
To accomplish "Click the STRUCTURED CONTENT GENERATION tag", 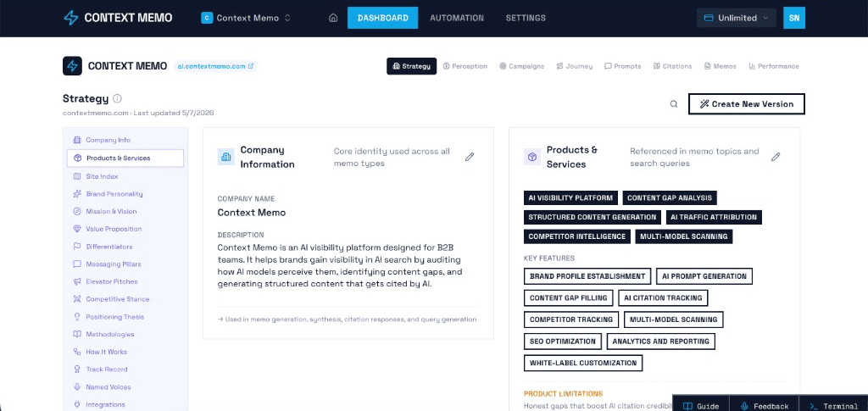I will tap(593, 218).
